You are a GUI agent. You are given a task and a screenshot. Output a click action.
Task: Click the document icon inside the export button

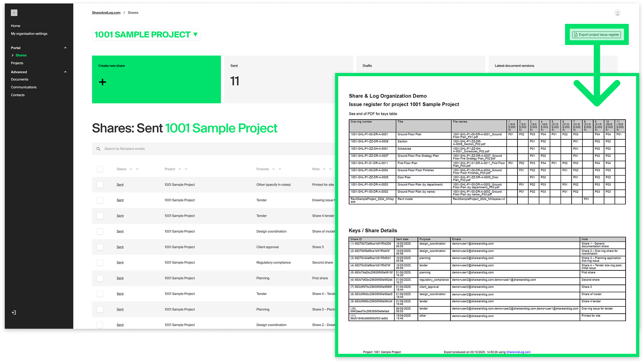pos(575,35)
